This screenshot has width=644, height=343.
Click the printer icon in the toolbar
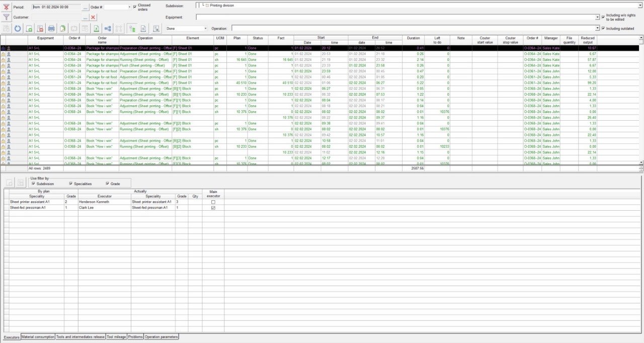51,29
